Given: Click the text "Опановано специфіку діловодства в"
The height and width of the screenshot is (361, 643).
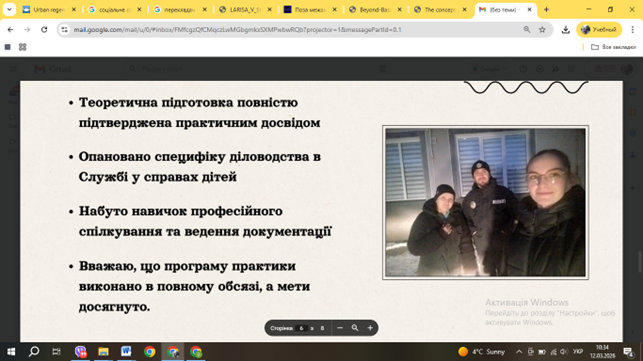Looking at the screenshot, I should click(200, 157).
